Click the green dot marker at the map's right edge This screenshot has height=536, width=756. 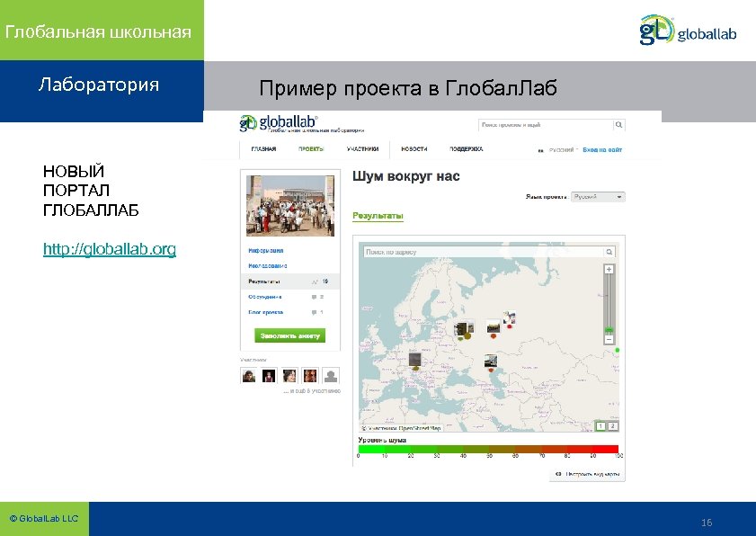618,350
